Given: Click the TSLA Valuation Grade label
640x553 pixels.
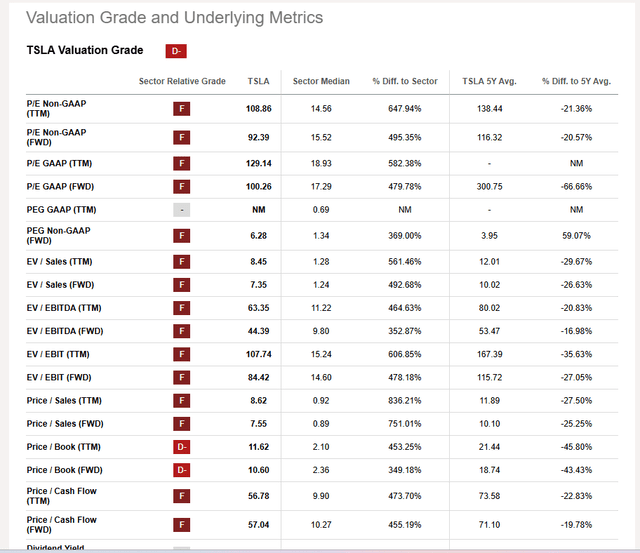Looking at the screenshot, I should [x=85, y=50].
